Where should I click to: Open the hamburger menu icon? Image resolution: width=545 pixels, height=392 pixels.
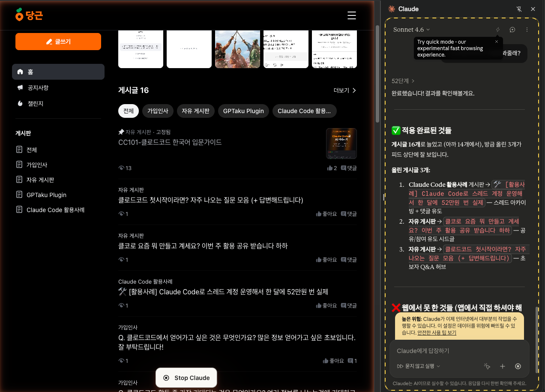click(x=351, y=15)
